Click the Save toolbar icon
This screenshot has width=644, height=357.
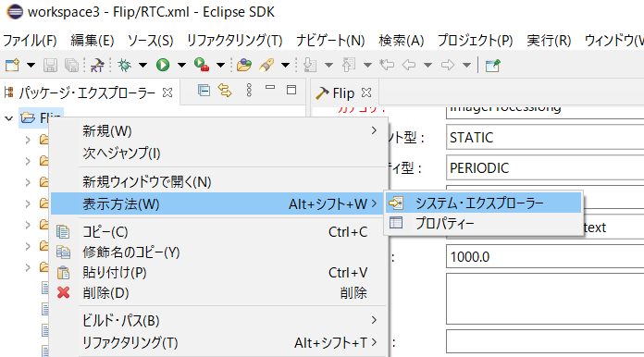(x=51, y=65)
